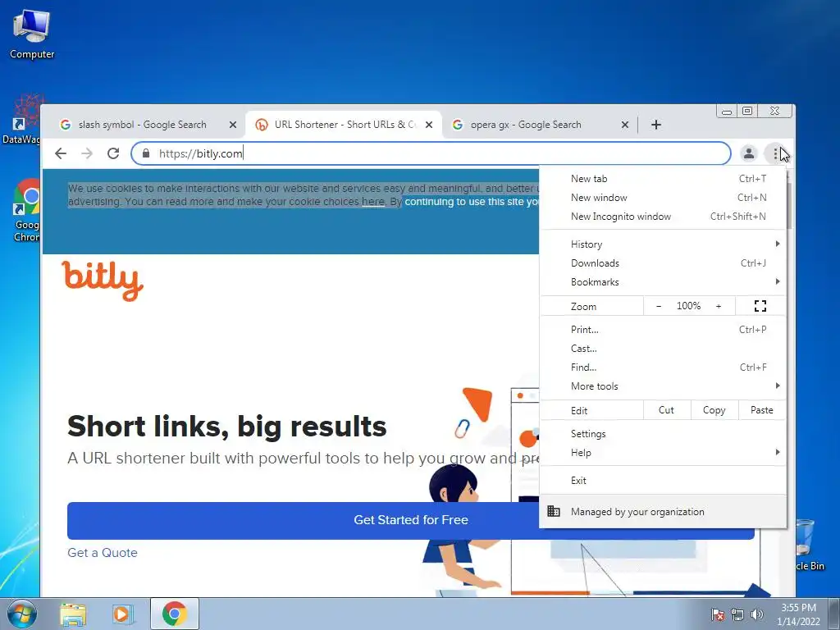Viewport: 840px width, 630px height.
Task: Open Windows Media Player taskbar icon
Action: click(x=123, y=614)
